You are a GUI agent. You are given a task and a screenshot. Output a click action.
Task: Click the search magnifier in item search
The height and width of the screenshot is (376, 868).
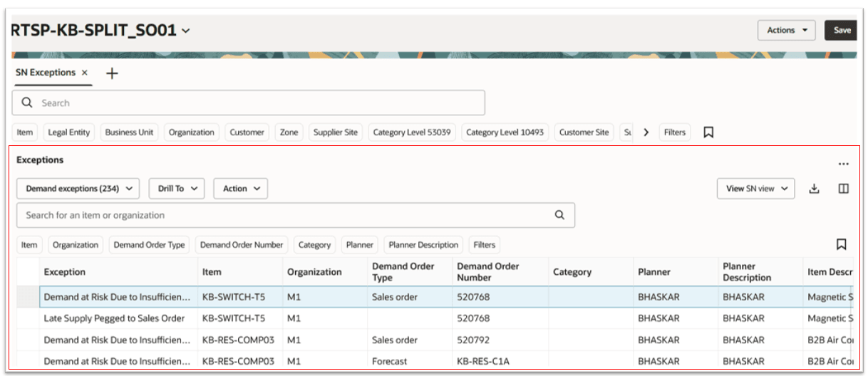click(x=559, y=215)
